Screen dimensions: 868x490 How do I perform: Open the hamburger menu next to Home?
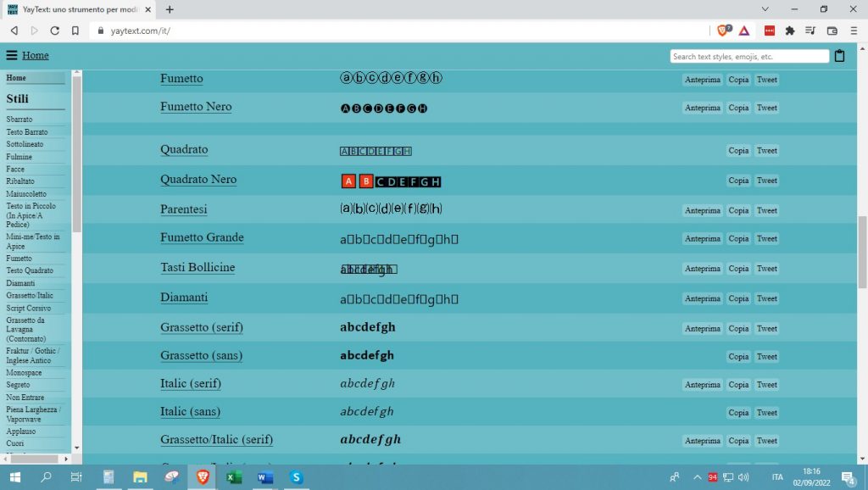[x=12, y=55]
